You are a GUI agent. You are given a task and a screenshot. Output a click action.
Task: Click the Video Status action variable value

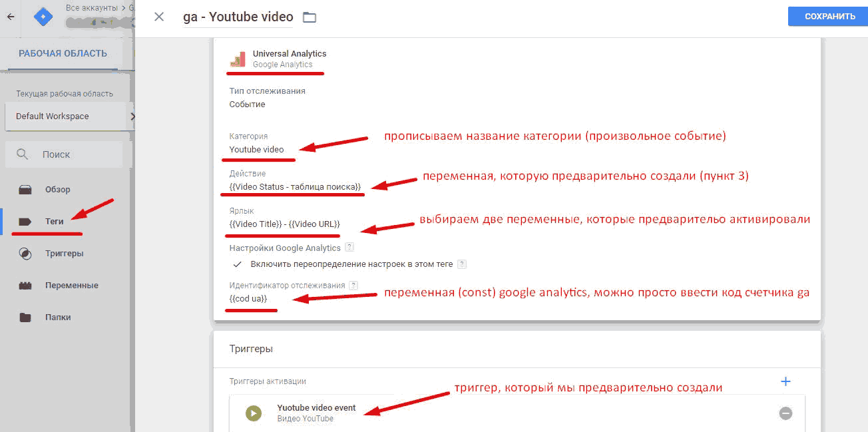[296, 187]
